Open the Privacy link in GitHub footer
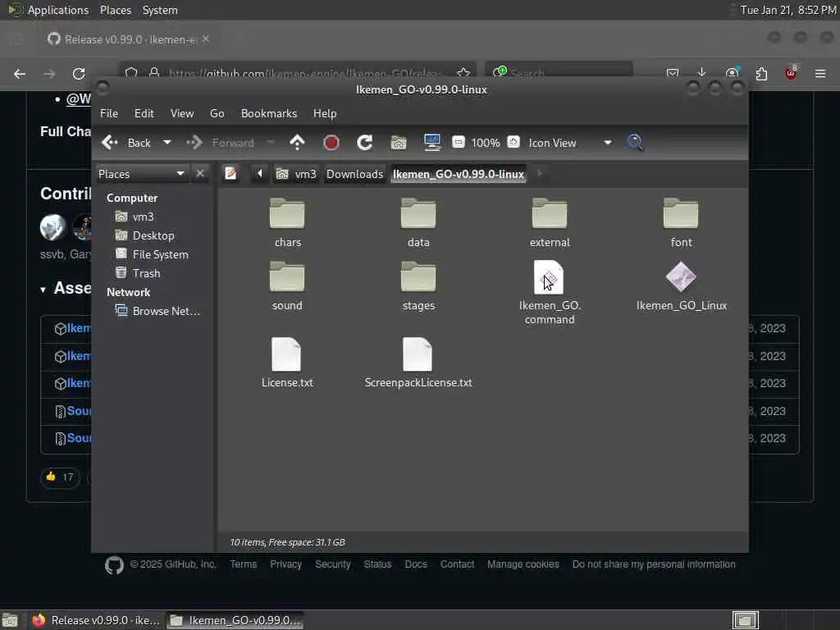Screen dimensions: 840x630 285,564
